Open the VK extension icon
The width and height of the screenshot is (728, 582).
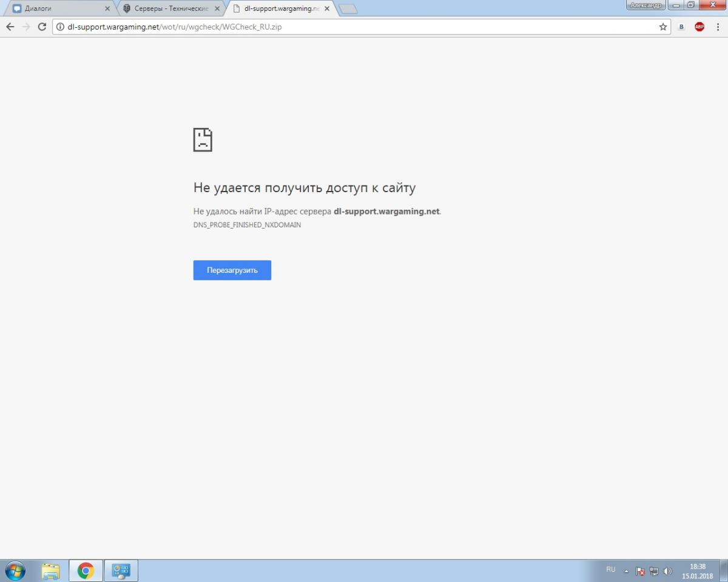(x=682, y=27)
